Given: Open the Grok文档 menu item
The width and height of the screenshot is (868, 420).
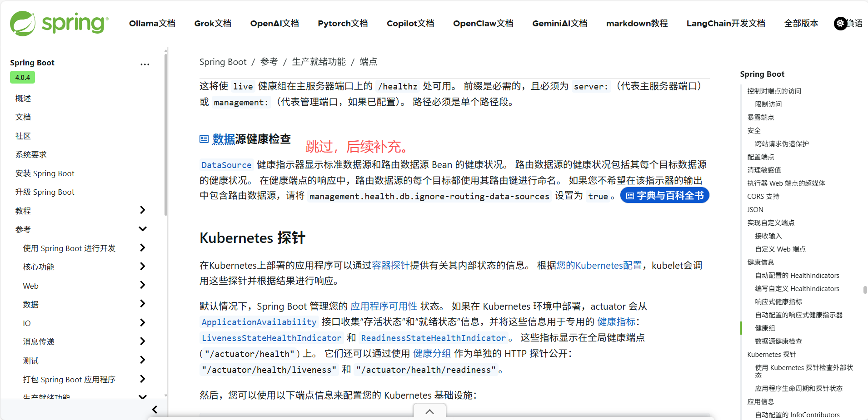Looking at the screenshot, I should click(x=213, y=24).
